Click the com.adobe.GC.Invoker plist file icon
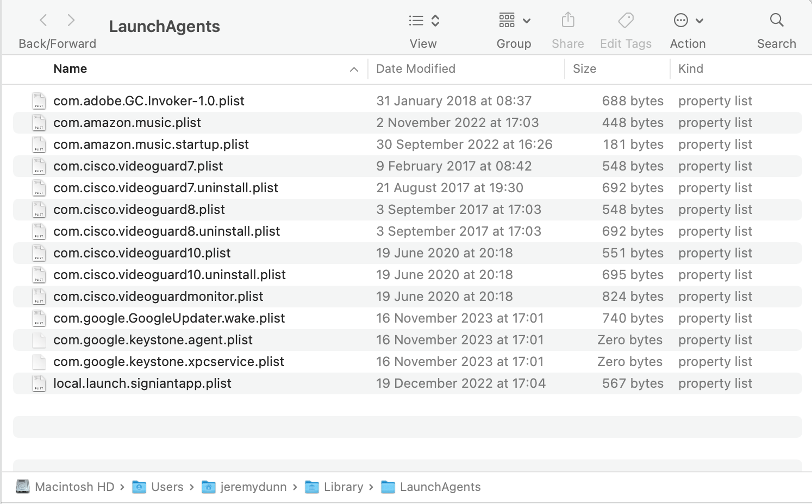 point(39,101)
